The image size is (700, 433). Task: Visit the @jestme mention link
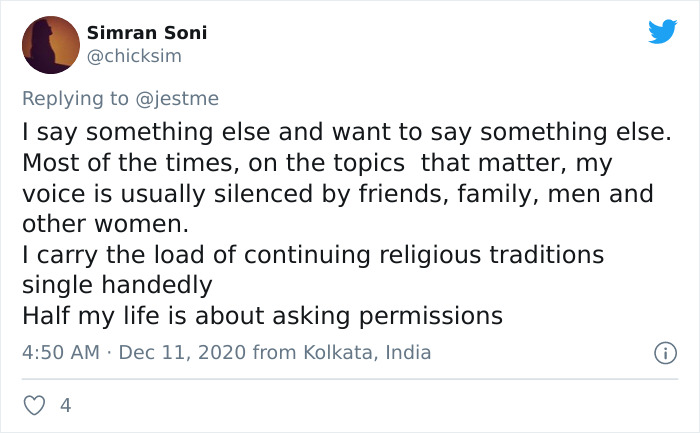tap(179, 99)
